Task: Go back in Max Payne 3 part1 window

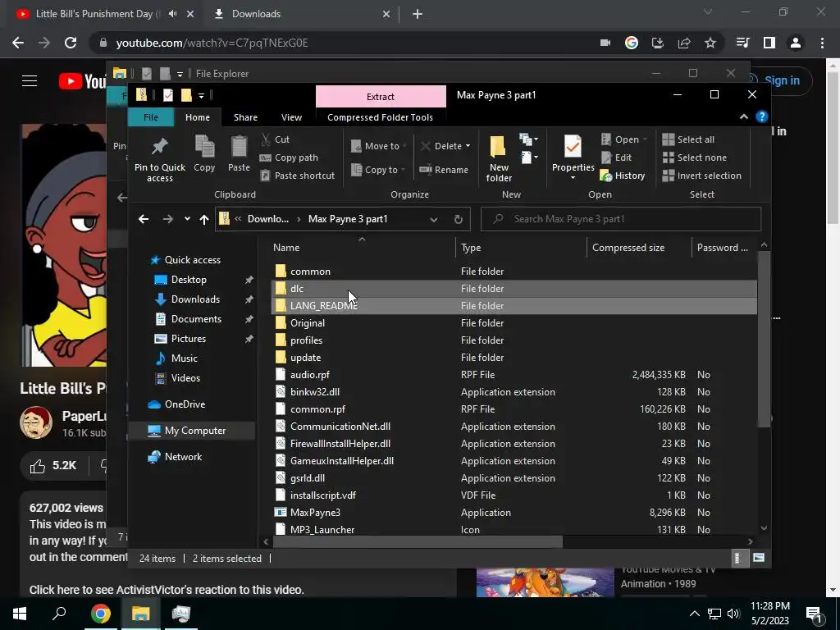Action: [x=143, y=219]
